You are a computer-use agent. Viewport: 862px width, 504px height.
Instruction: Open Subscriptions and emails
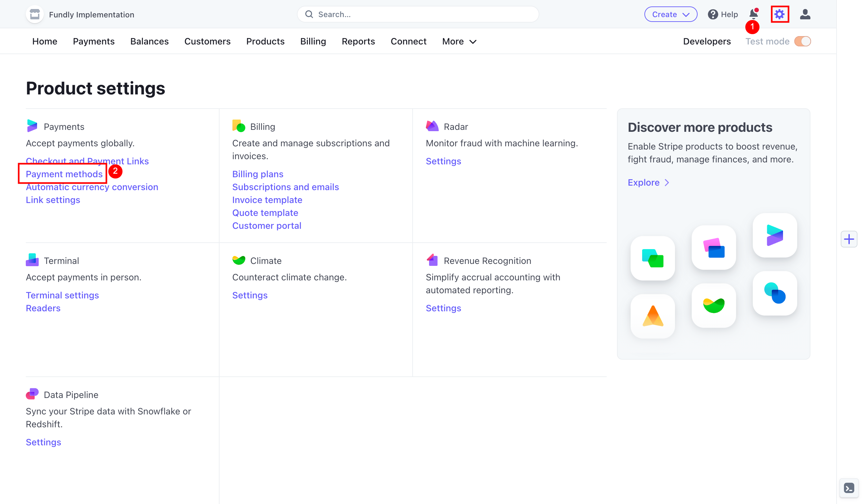(x=286, y=187)
